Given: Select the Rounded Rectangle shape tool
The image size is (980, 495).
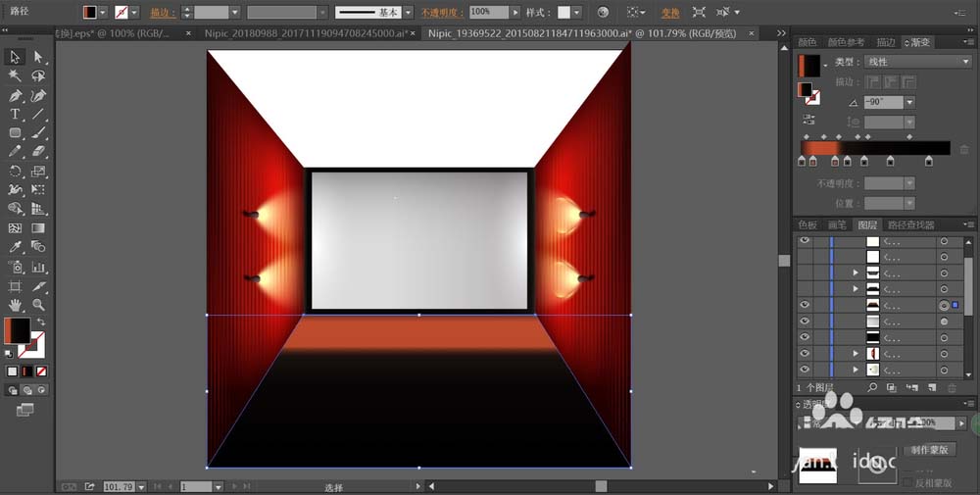Looking at the screenshot, I should pyautogui.click(x=15, y=133).
